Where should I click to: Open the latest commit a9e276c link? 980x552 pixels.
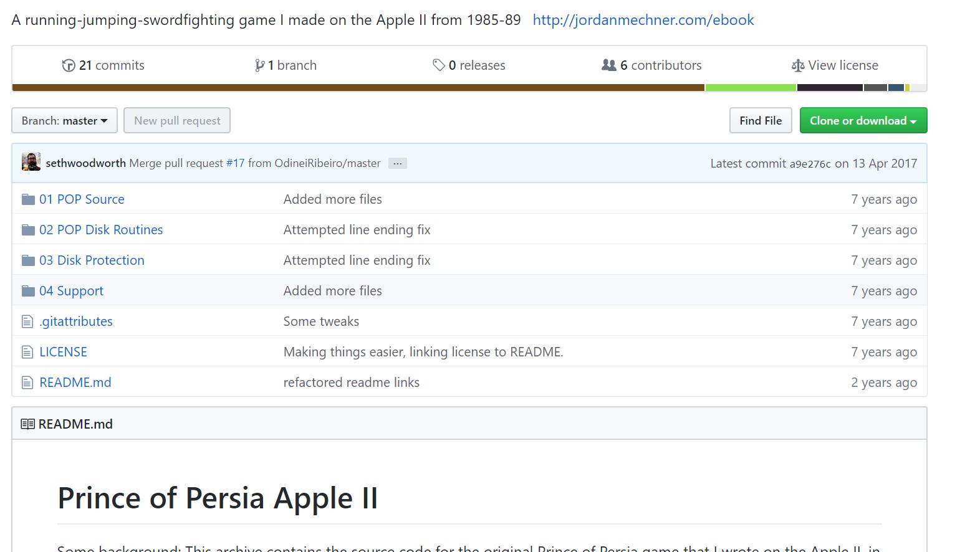coord(810,164)
